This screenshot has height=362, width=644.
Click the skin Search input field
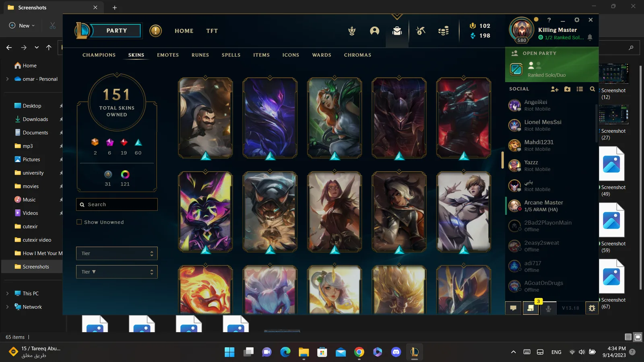[117, 204]
